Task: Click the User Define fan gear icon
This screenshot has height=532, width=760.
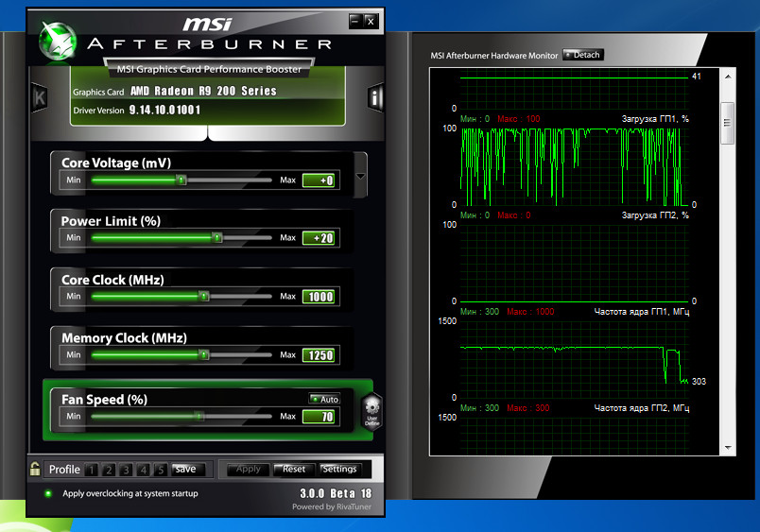Action: [x=371, y=412]
